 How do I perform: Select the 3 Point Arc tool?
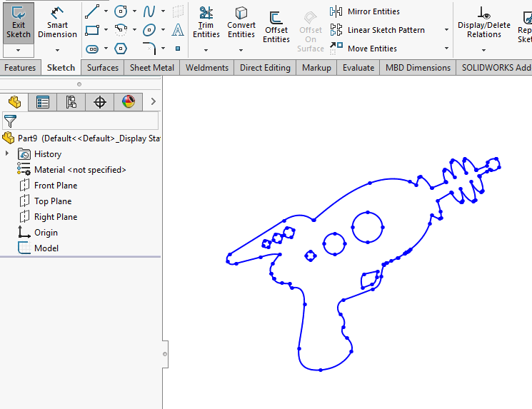pyautogui.click(x=121, y=30)
